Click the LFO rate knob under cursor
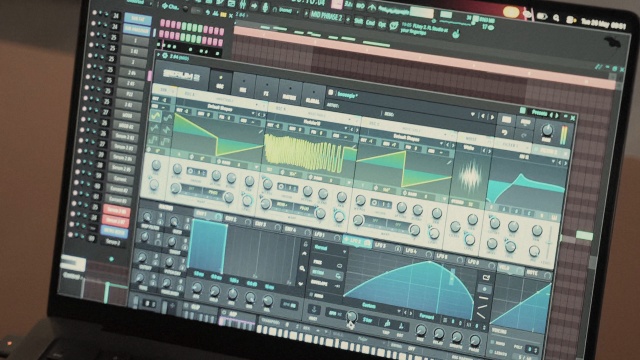The image size is (640, 360). coord(351,316)
